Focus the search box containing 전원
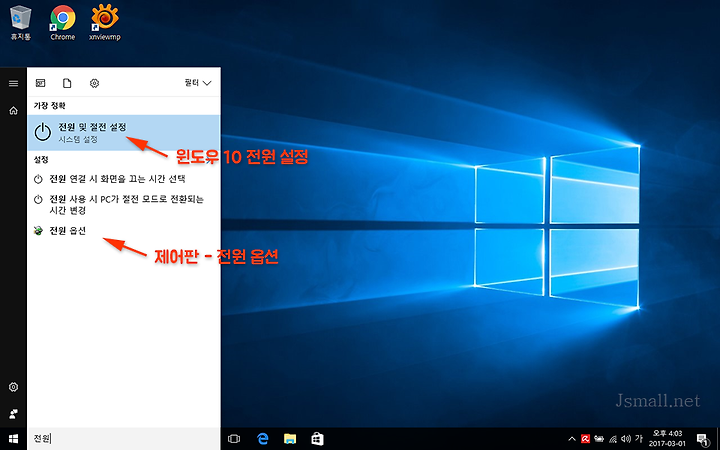Image resolution: width=720 pixels, height=450 pixels. (x=124, y=439)
